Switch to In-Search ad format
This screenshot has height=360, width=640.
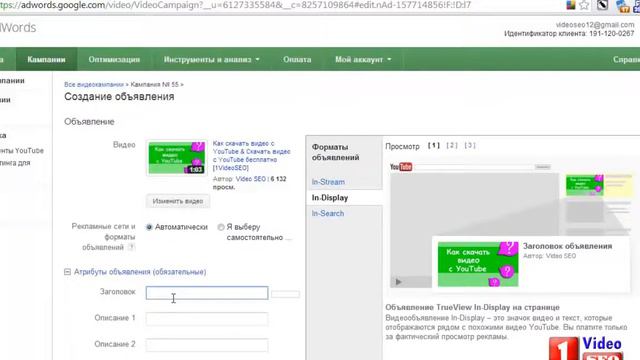(x=328, y=213)
